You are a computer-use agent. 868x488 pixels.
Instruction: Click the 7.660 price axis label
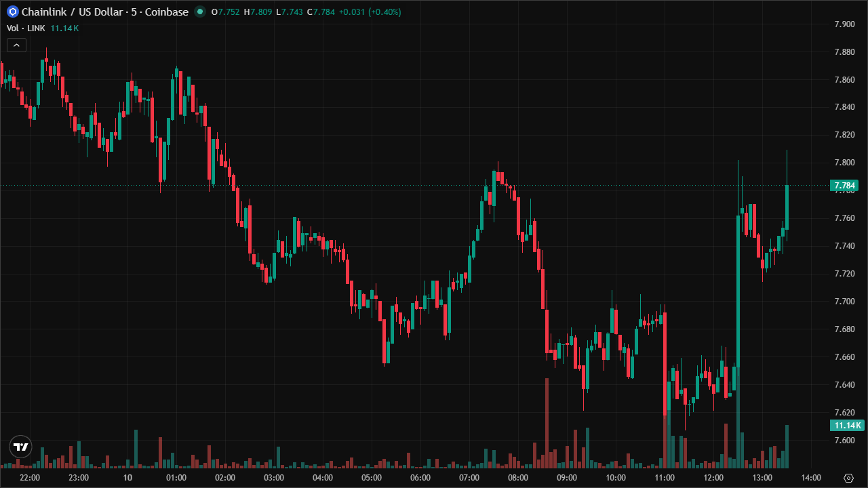tap(844, 357)
